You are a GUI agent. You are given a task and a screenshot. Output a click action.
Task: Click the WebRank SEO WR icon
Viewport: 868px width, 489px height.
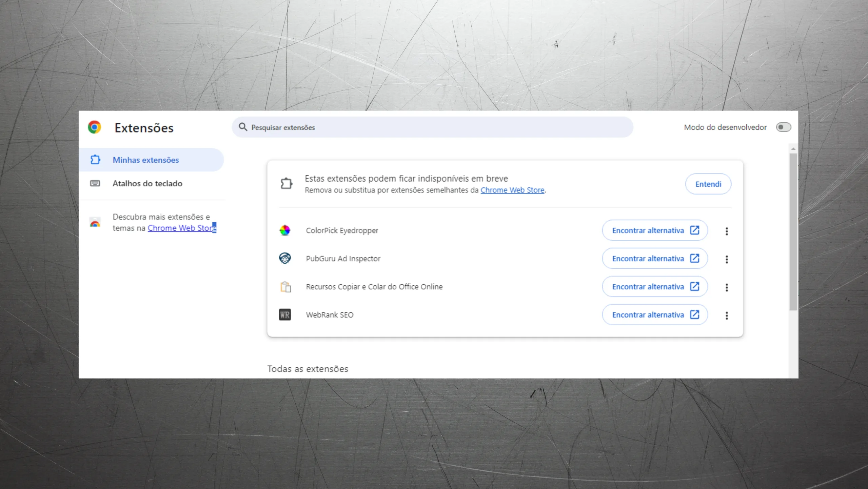click(x=285, y=315)
